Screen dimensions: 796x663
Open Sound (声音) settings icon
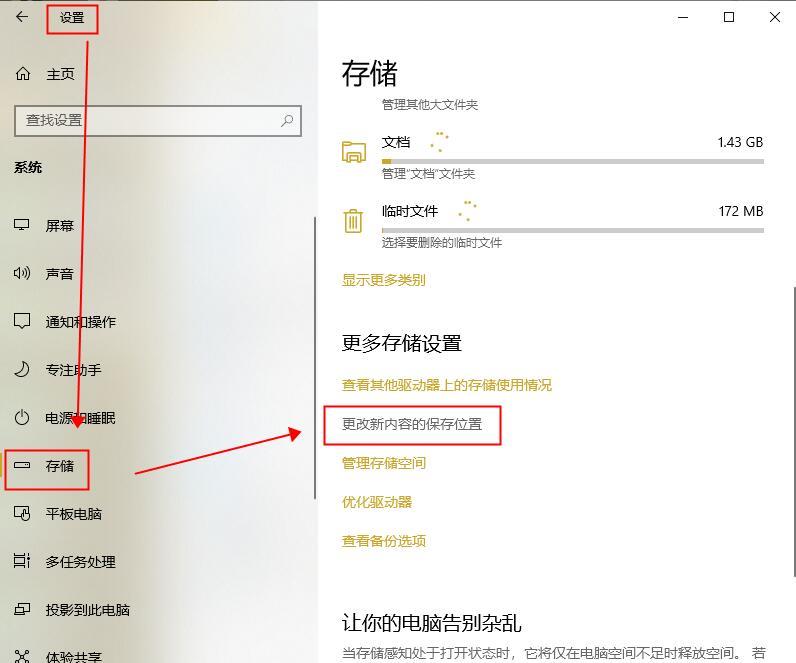[x=22, y=273]
